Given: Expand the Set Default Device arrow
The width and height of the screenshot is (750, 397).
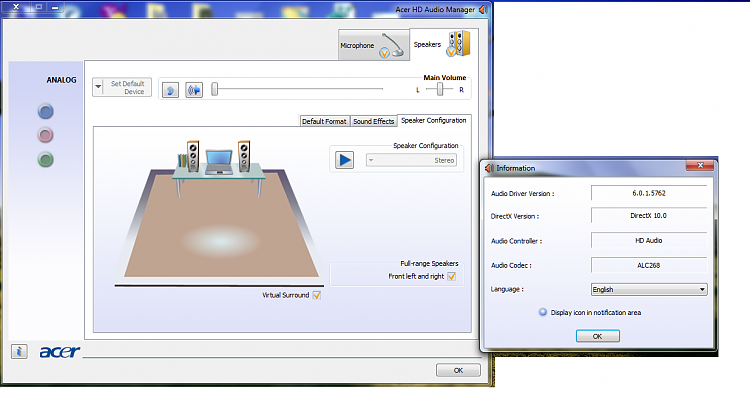Looking at the screenshot, I should click(98, 87).
